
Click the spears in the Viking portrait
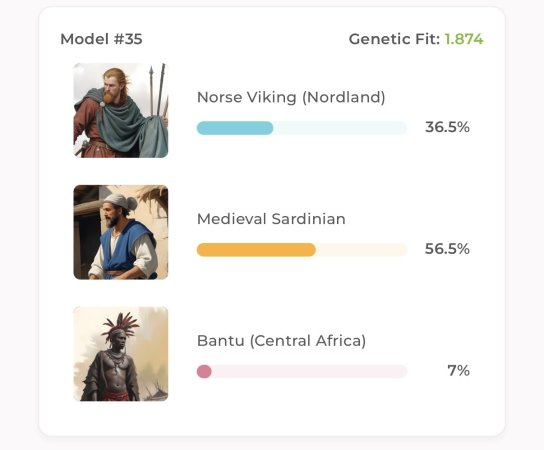(x=158, y=90)
